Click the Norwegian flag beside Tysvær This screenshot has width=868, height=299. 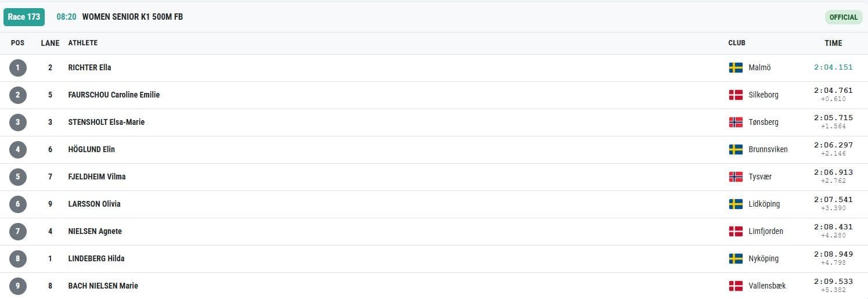pyautogui.click(x=736, y=176)
